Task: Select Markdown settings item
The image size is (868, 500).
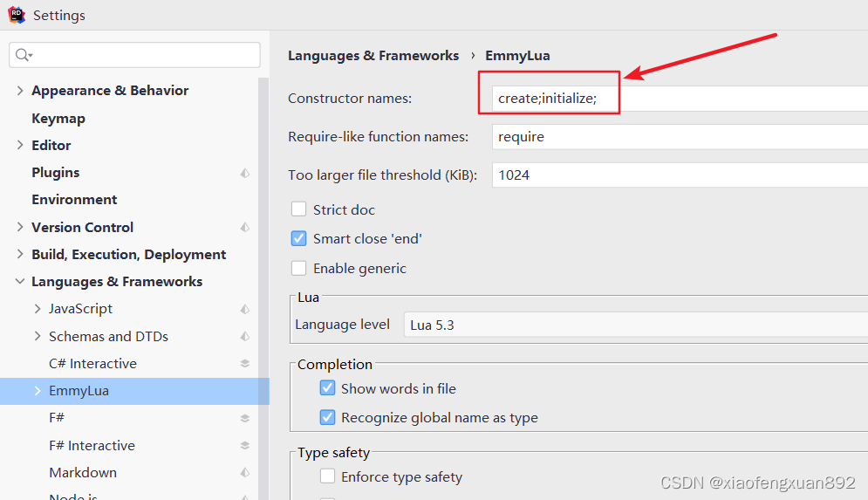Action: [83, 473]
